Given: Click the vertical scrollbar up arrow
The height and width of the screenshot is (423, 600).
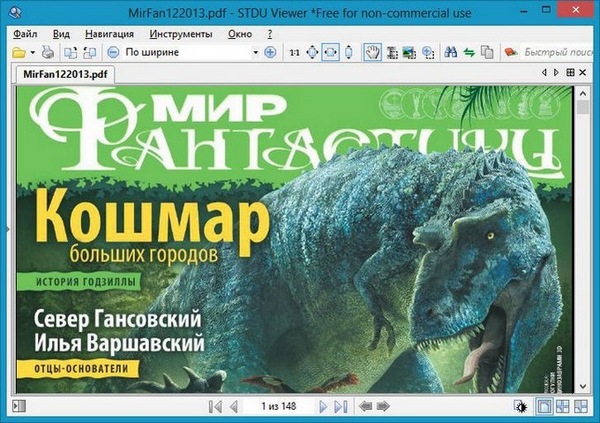Looking at the screenshot, I should (x=582, y=93).
